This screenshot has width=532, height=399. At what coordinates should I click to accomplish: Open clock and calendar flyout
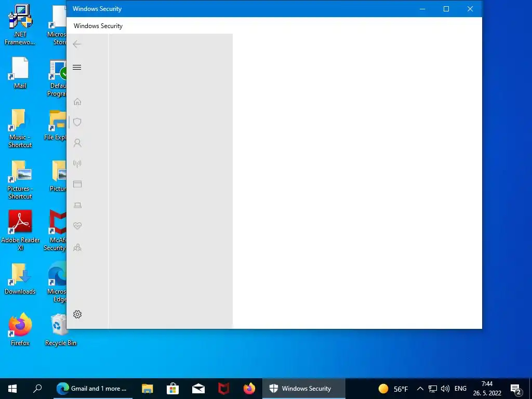pos(487,389)
